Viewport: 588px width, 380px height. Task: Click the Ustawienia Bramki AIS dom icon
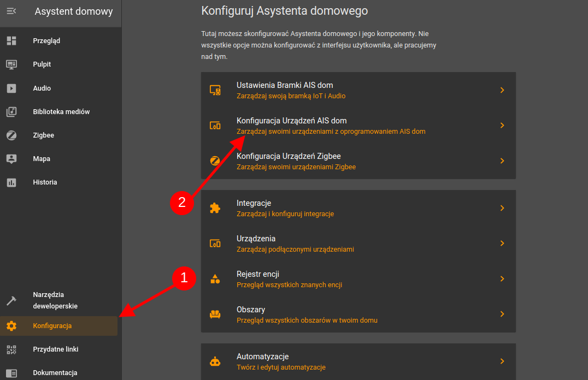[x=215, y=90]
